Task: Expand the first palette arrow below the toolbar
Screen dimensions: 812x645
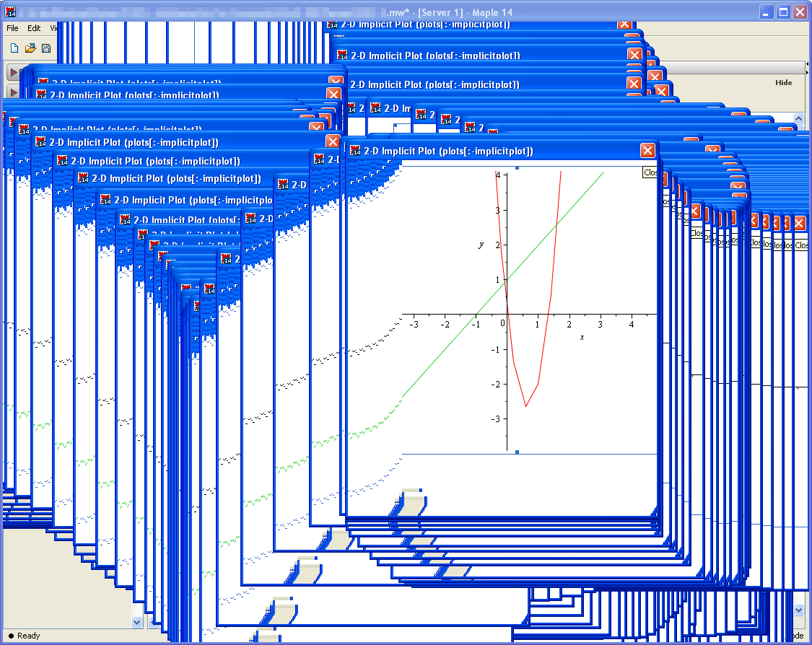Action: pyautogui.click(x=13, y=73)
